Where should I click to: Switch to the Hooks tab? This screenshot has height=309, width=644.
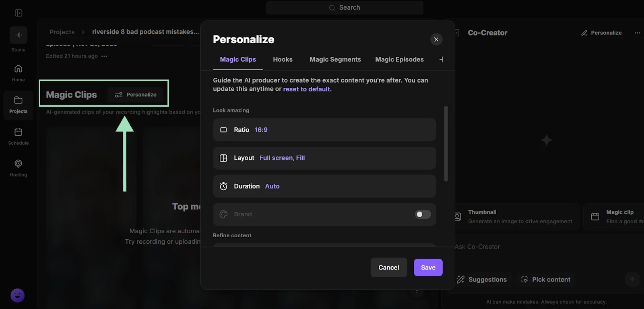click(x=283, y=59)
